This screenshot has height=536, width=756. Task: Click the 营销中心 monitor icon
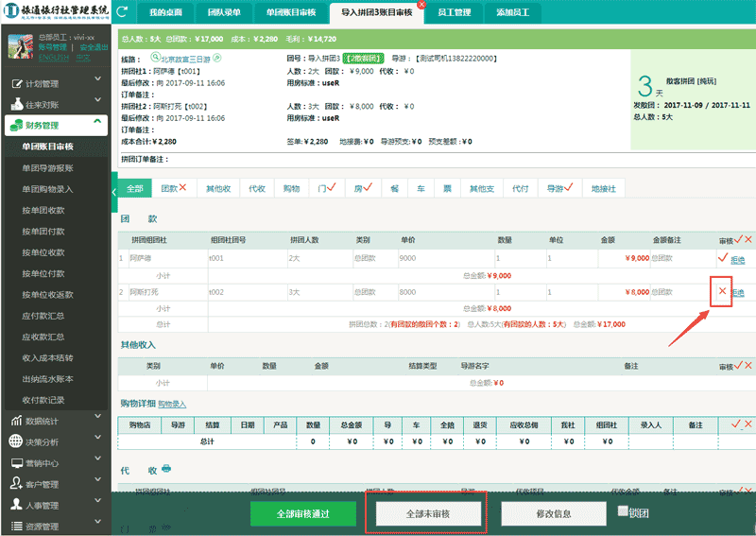pyautogui.click(x=16, y=463)
